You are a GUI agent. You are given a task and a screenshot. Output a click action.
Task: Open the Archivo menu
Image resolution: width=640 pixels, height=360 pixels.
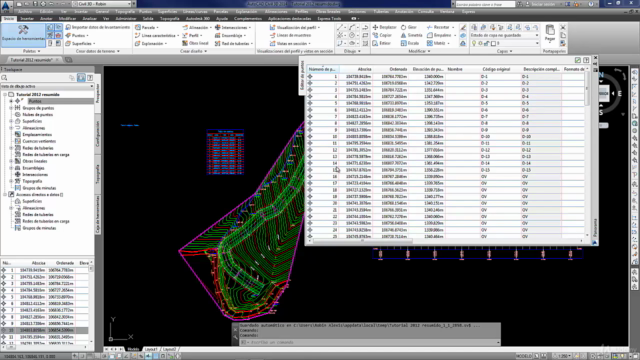click(24, 12)
